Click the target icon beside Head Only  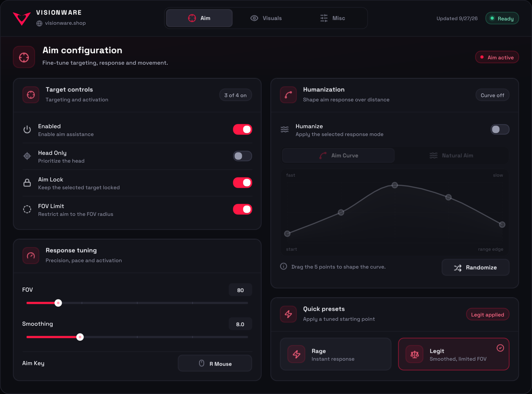tap(27, 156)
